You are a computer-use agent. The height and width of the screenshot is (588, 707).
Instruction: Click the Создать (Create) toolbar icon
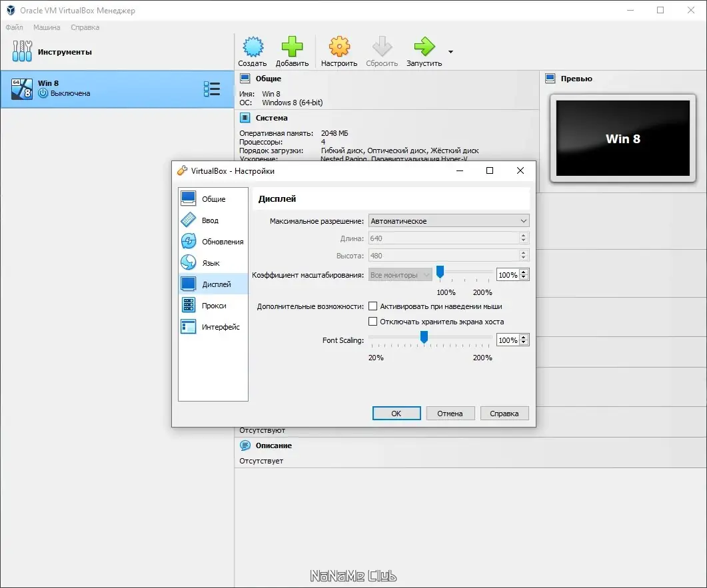(253, 47)
